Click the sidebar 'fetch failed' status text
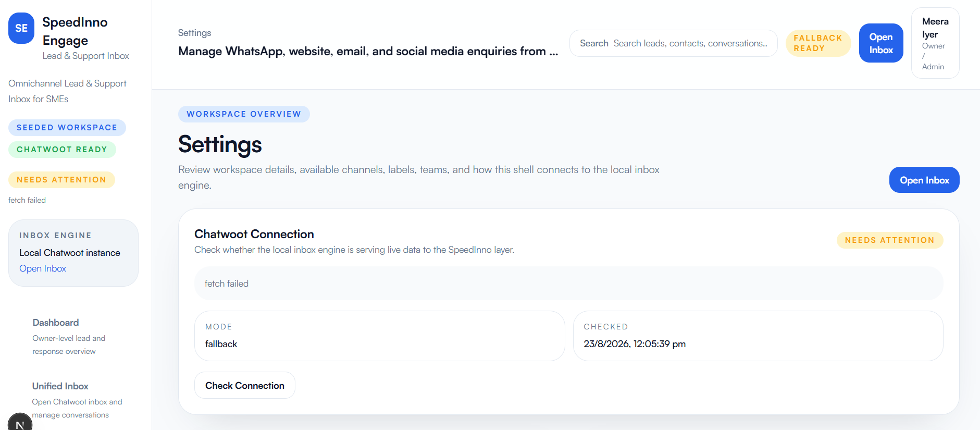 pyautogui.click(x=27, y=200)
